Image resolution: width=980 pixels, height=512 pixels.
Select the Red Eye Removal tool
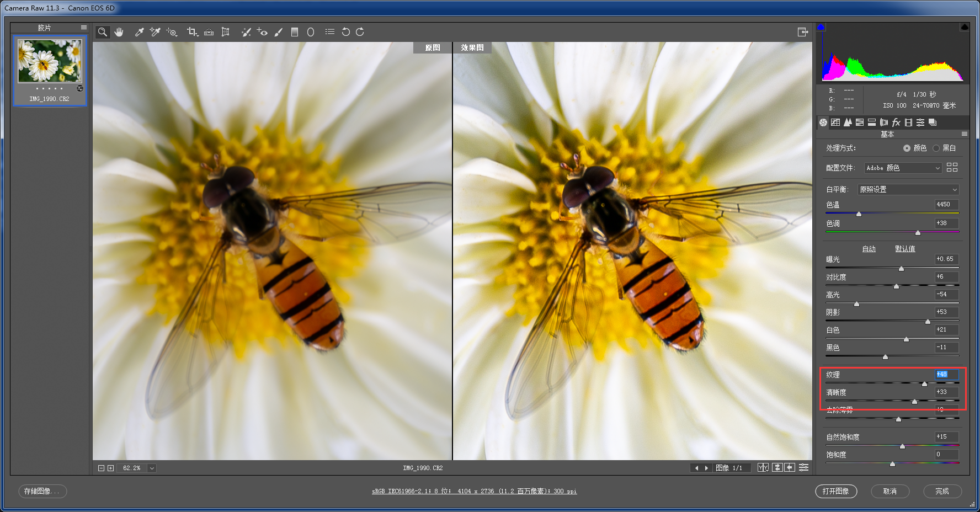click(x=262, y=32)
